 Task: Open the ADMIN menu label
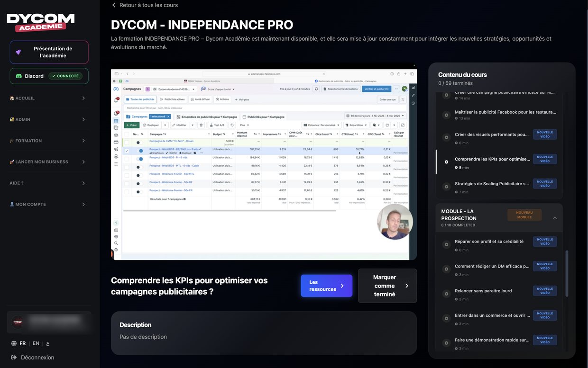[23, 119]
